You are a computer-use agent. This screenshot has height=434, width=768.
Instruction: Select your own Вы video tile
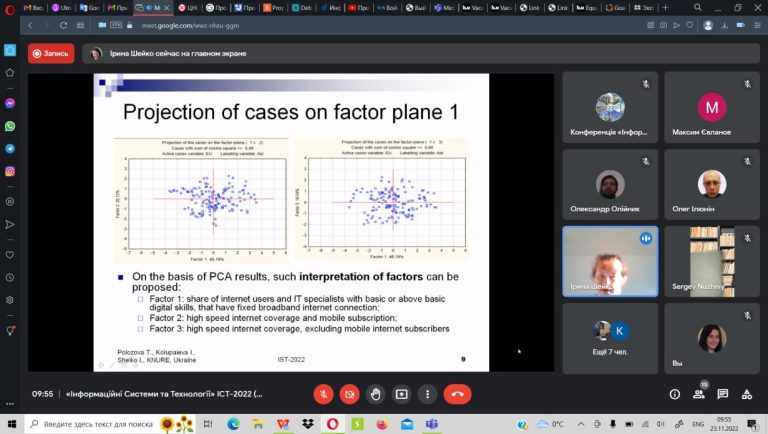(712, 338)
